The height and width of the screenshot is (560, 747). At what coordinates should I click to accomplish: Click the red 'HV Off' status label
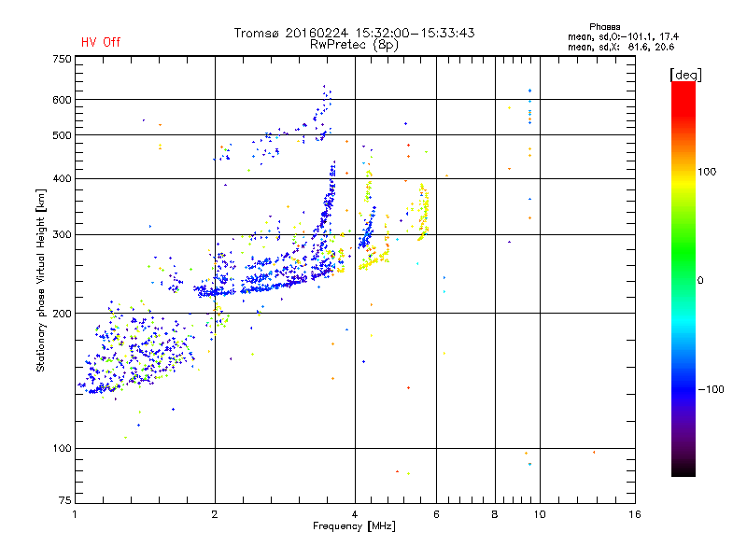click(101, 42)
